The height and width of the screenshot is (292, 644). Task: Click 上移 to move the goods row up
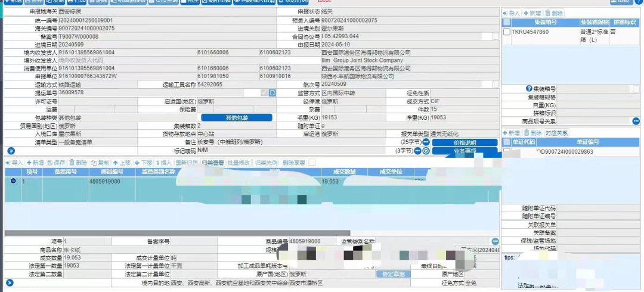[122, 163]
